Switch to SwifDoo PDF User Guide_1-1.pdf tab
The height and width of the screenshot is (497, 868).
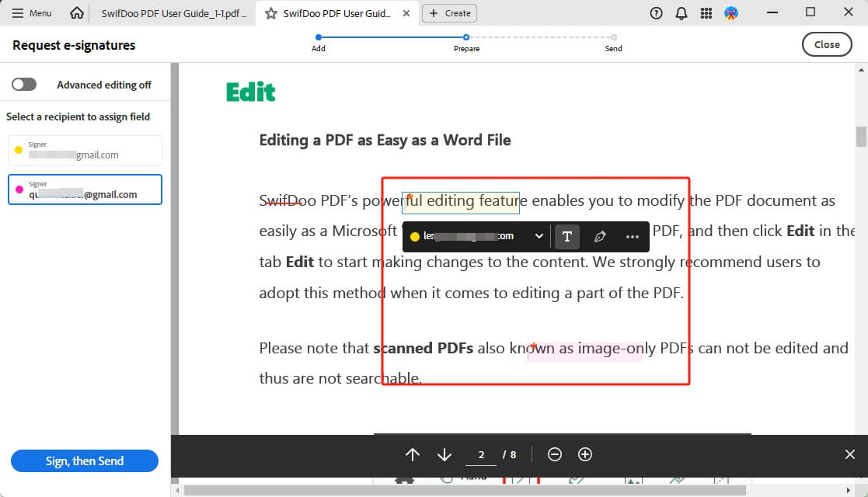tap(173, 13)
